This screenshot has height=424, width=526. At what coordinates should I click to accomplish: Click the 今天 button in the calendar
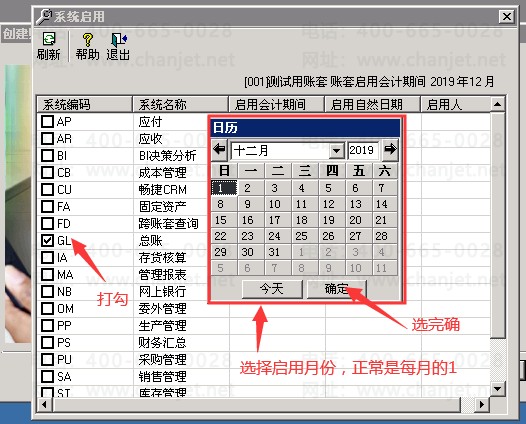click(272, 289)
